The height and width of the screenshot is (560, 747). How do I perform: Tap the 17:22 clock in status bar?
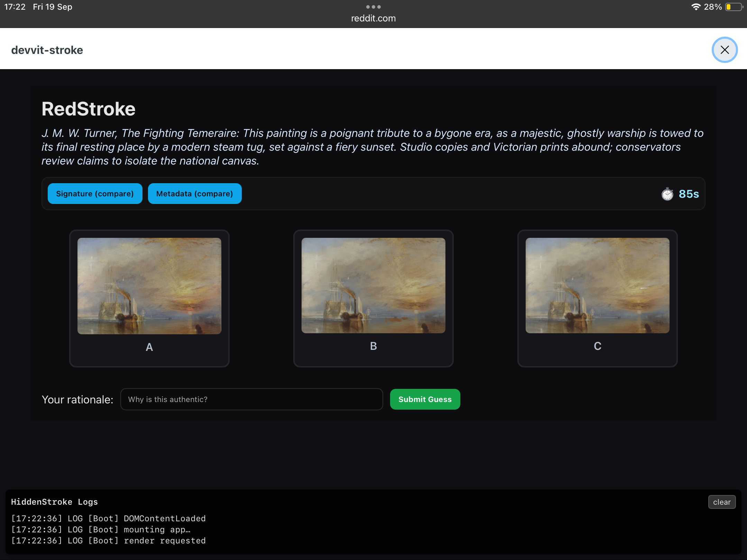[15, 7]
